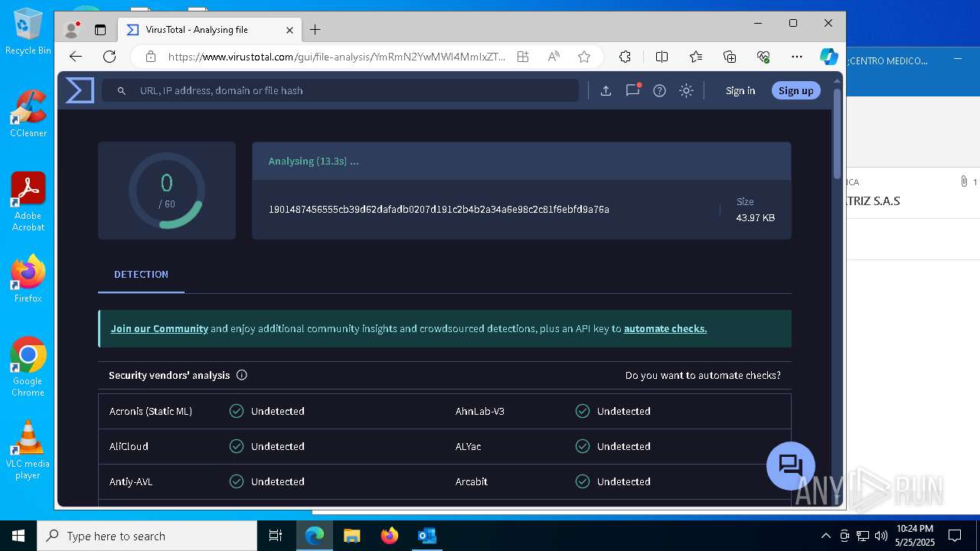Click the Acronis (Static ML) vendor name
980x551 pixels.
point(151,411)
